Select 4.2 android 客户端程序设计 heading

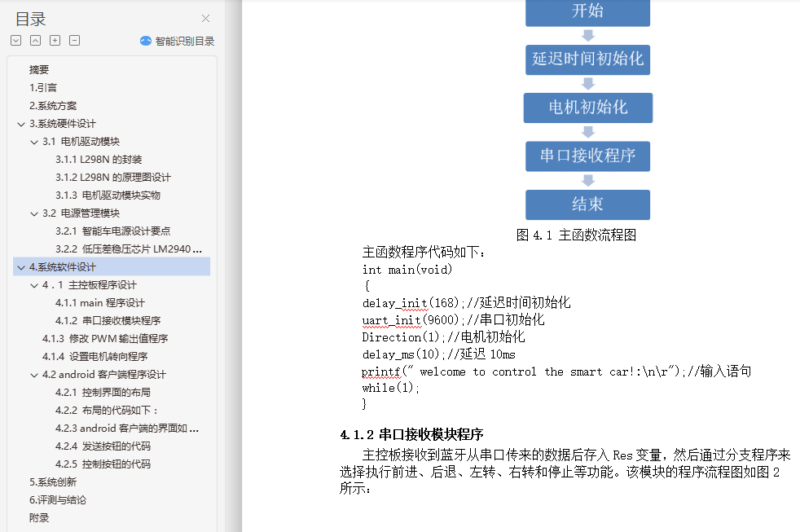(104, 375)
